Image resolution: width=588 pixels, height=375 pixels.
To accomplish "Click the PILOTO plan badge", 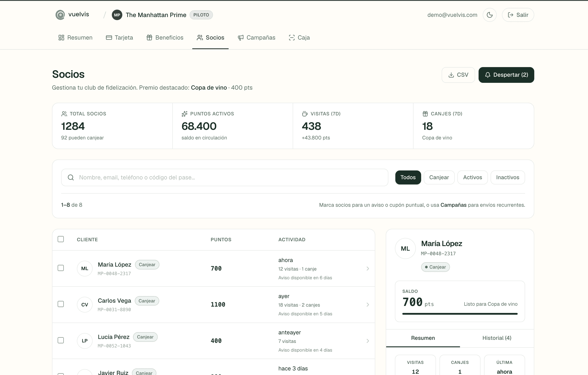I will click(201, 15).
